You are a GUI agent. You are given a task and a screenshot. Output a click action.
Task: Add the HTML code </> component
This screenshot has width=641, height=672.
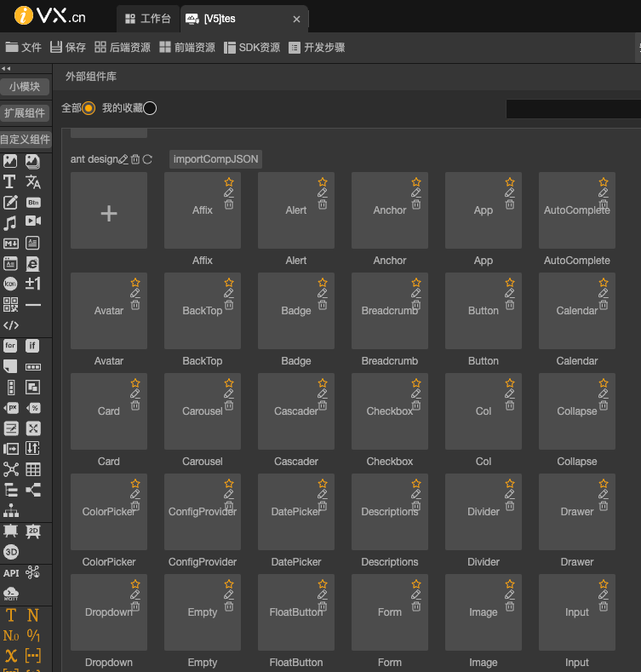point(11,325)
